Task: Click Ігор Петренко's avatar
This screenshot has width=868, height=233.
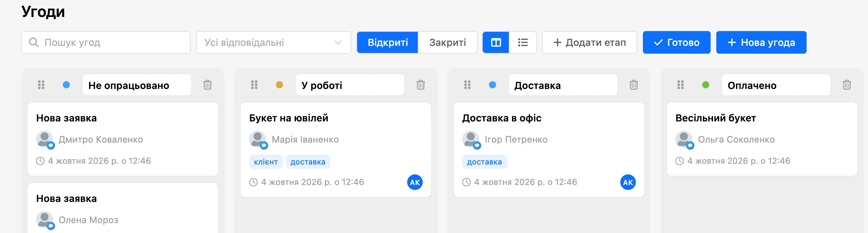Action: point(471,139)
